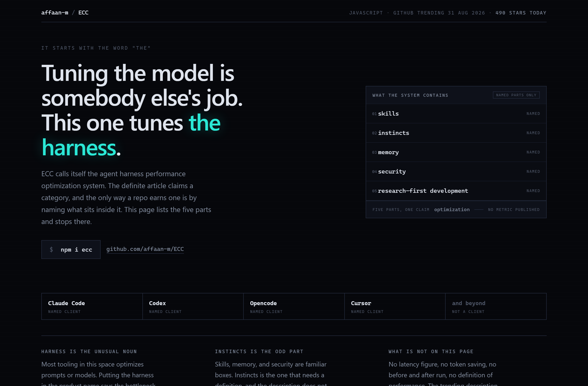
Task: Click the Claude Code client card
Action: 92,307
